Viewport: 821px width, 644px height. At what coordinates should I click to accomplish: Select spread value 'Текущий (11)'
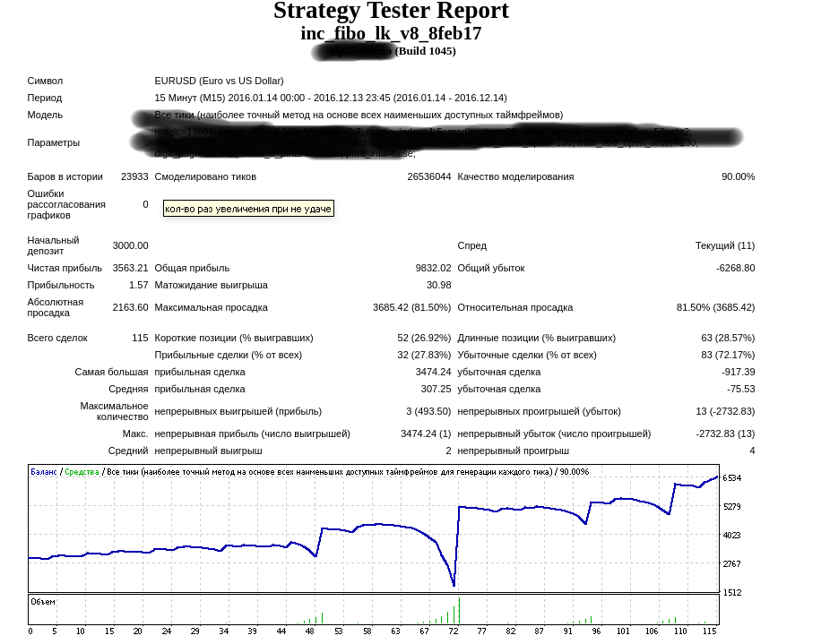coord(725,246)
